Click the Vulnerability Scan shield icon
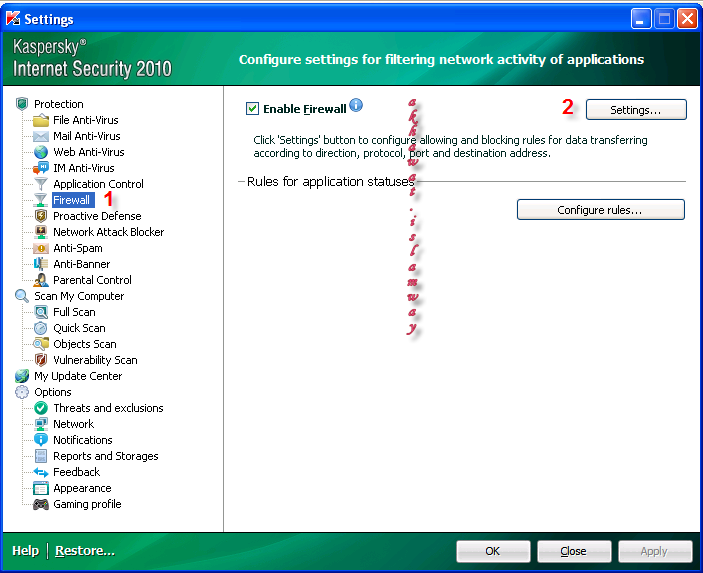The image size is (703, 573). [41, 360]
